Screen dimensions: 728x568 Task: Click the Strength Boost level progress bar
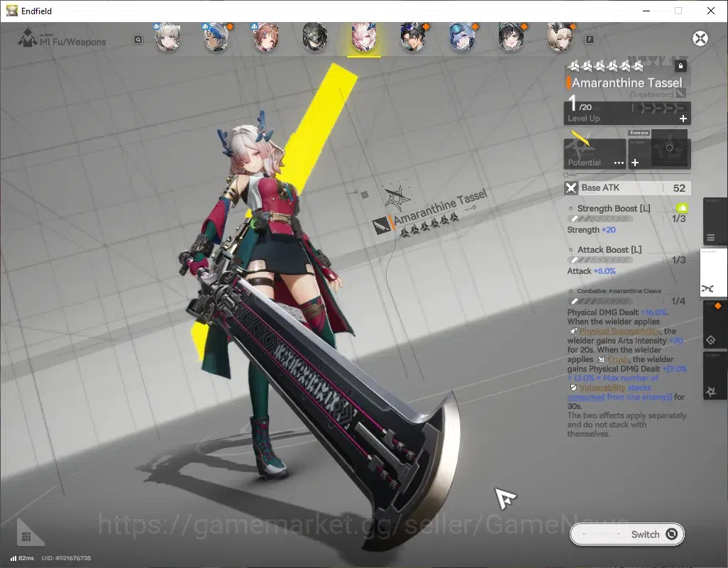[600, 218]
